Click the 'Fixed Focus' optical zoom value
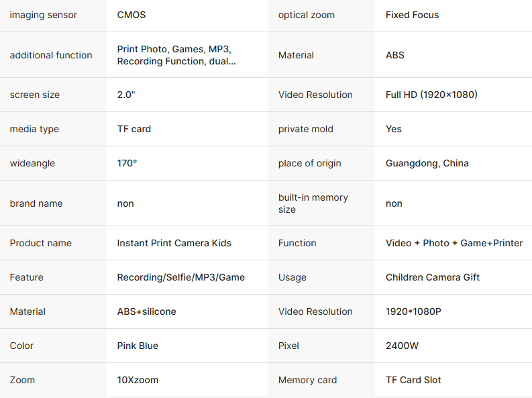The image size is (532, 398). click(412, 15)
